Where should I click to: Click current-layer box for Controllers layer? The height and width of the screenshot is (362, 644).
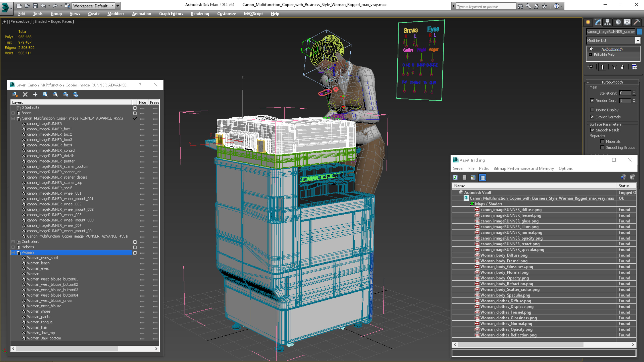[135, 242]
